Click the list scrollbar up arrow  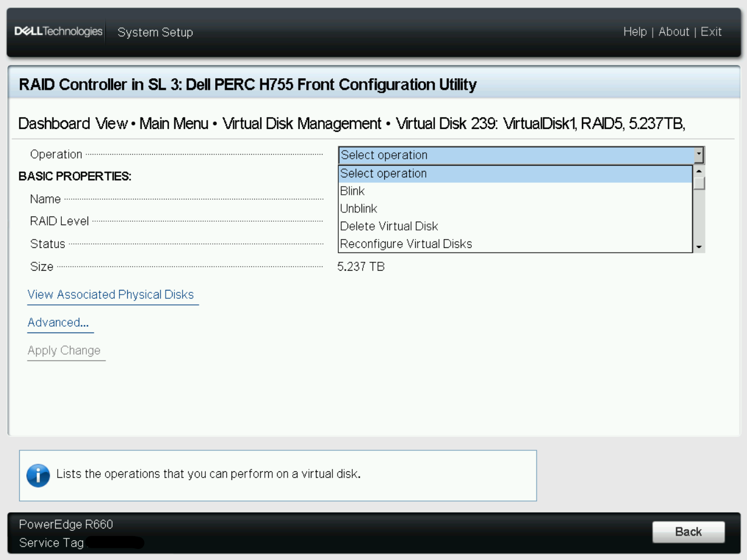click(699, 171)
